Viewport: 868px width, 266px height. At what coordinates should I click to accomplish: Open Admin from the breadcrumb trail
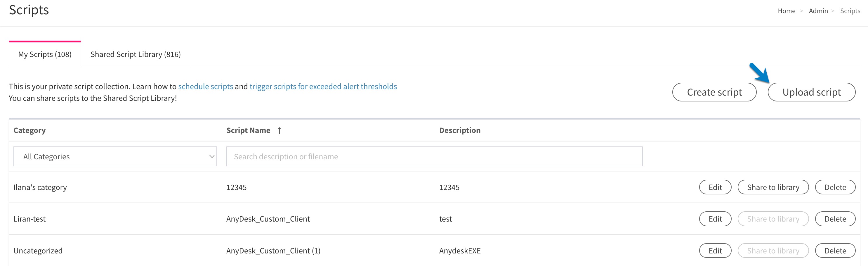[x=818, y=11]
